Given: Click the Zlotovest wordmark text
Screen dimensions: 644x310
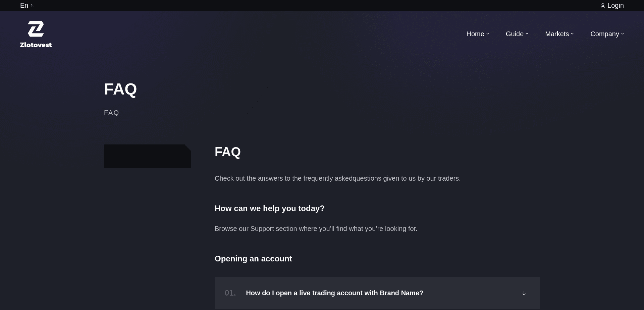Looking at the screenshot, I should pos(36,45).
